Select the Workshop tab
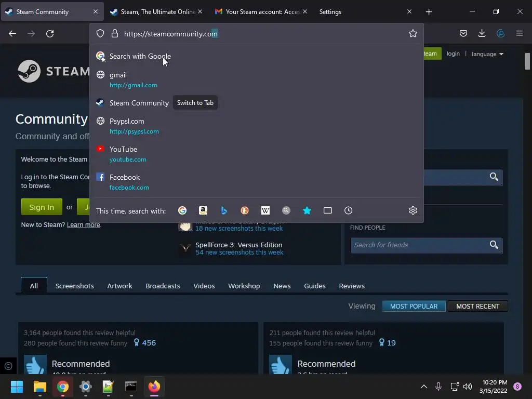The width and height of the screenshot is (532, 399). tap(244, 286)
